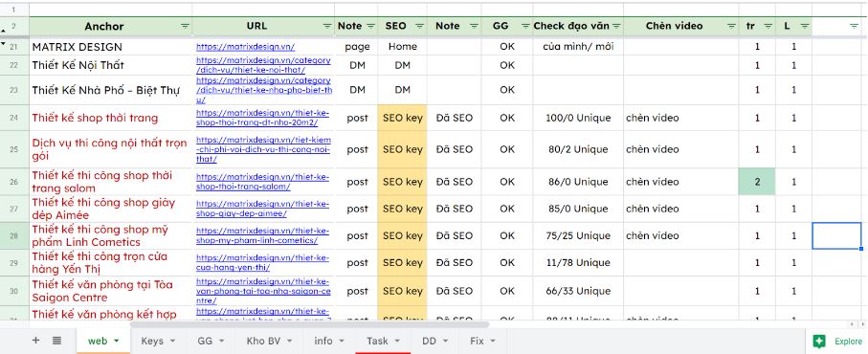Expand the Kho BV tab dropdown arrow
868x354 pixels.
[290, 342]
